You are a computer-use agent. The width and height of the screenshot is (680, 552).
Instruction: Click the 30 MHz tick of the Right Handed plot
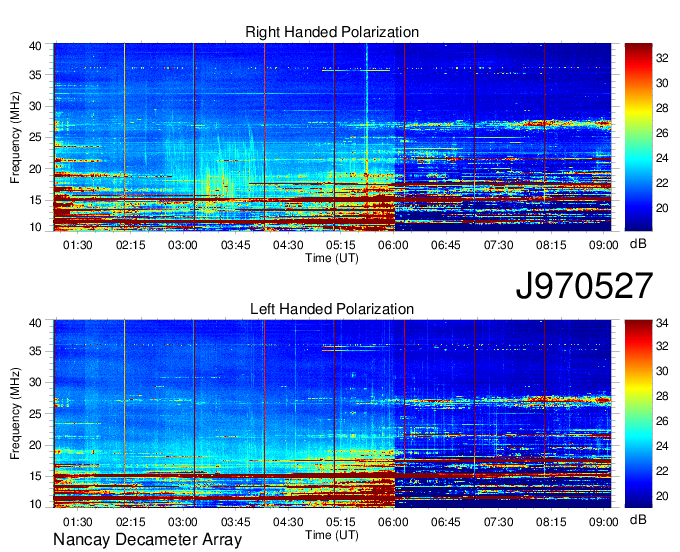pyautogui.click(x=35, y=106)
